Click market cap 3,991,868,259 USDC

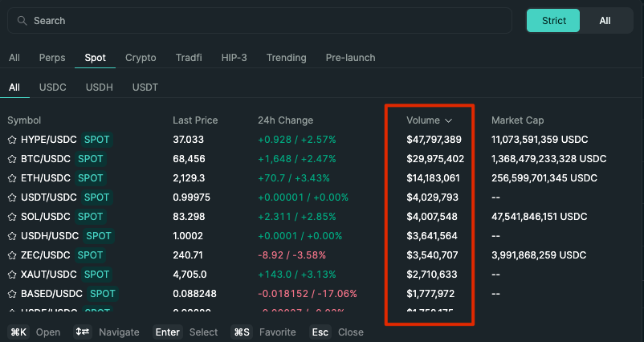(x=539, y=255)
